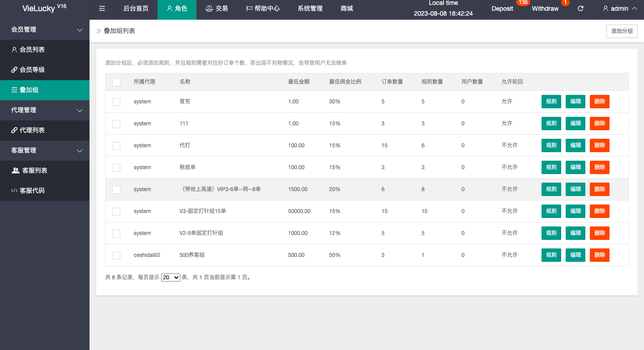Toggle the select-all checkbox in table header

(x=116, y=82)
